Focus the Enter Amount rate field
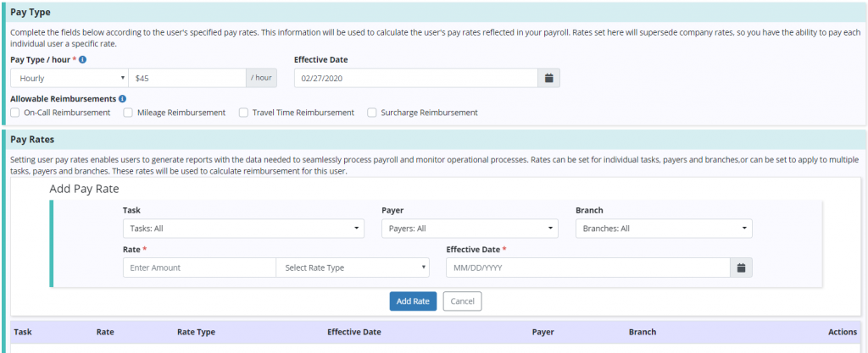The height and width of the screenshot is (353, 868). 199,268
